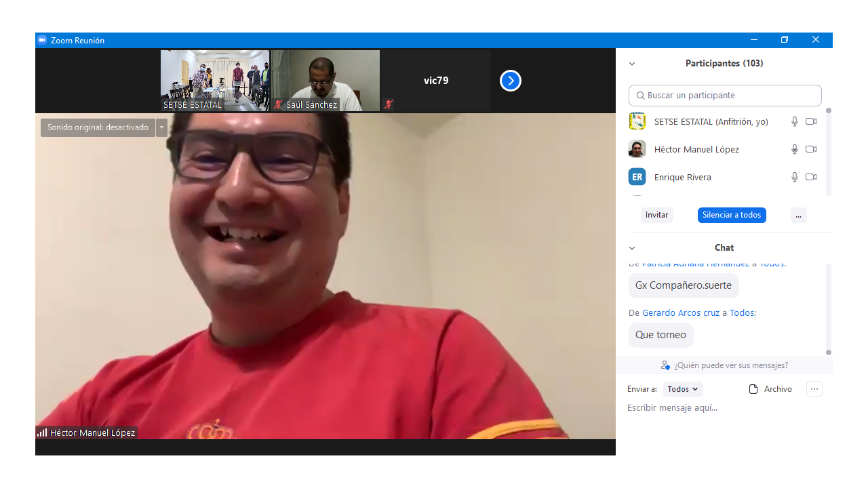Select Enrique Rivera name in participants list
The image size is (868, 488).
point(683,178)
